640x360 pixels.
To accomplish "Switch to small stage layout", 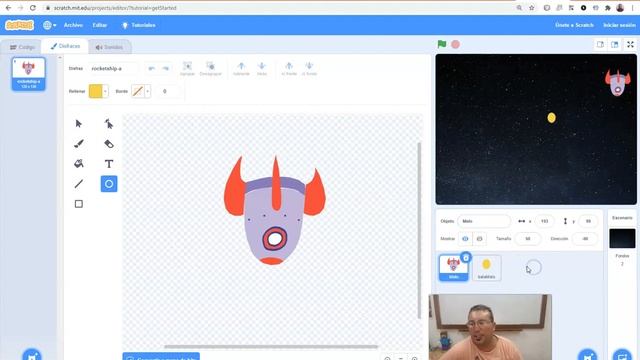I will tap(600, 44).
